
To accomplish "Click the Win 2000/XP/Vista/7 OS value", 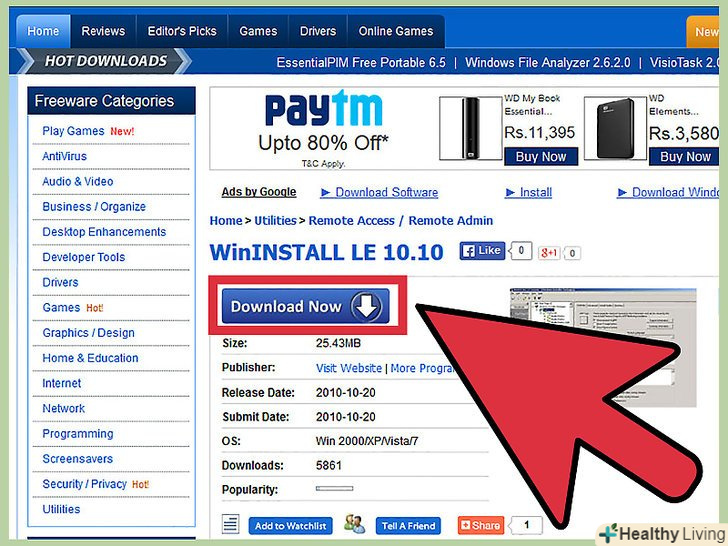I will click(x=367, y=441).
